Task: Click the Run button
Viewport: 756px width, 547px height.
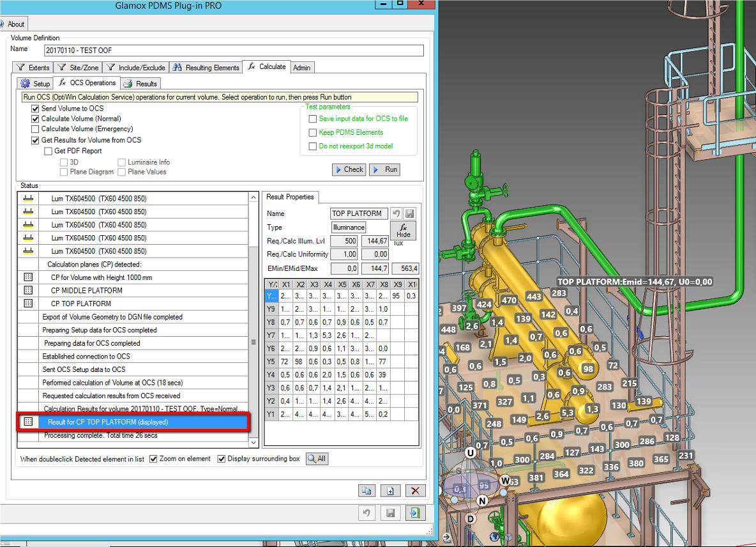Action: pyautogui.click(x=385, y=169)
